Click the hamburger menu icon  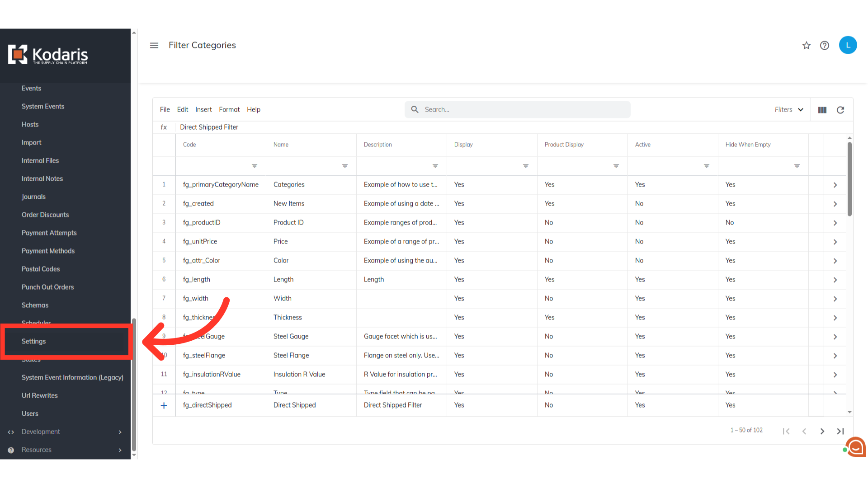tap(154, 45)
